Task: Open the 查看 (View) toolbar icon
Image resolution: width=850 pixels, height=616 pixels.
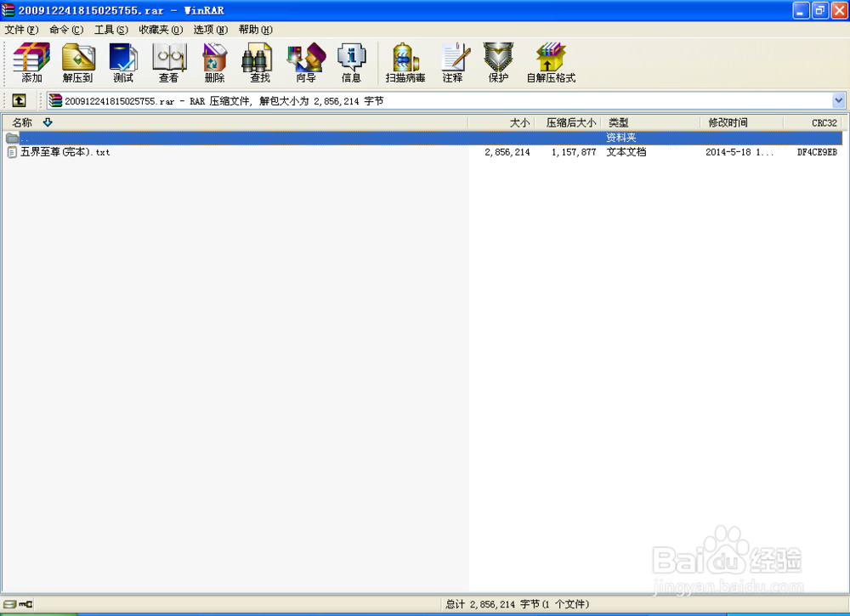Action: [168, 62]
